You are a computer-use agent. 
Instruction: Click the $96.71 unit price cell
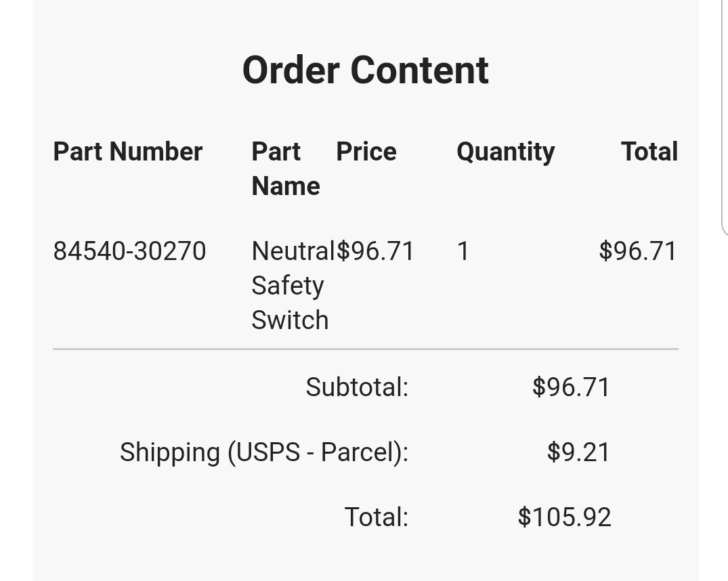point(375,251)
